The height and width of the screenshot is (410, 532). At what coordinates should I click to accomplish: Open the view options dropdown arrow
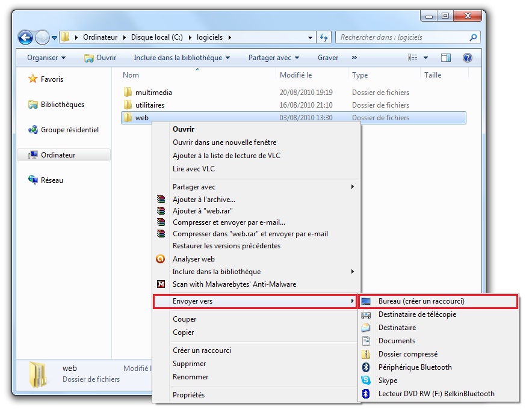pyautogui.click(x=425, y=58)
